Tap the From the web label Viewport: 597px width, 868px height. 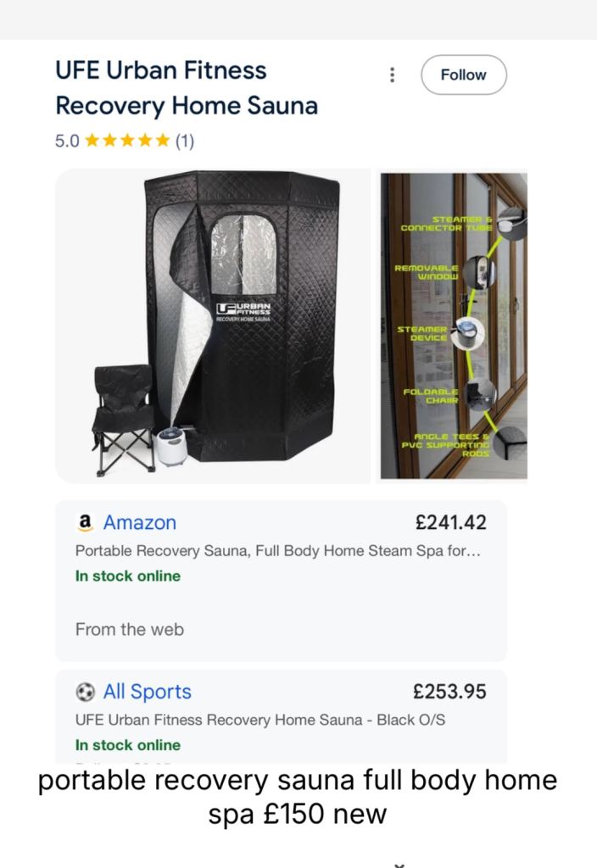(x=129, y=629)
